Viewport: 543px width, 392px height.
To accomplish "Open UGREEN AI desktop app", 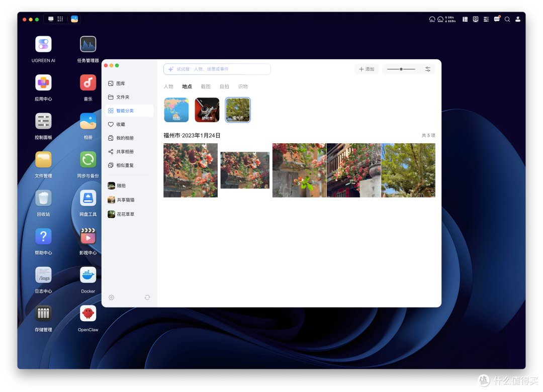I will [43, 44].
